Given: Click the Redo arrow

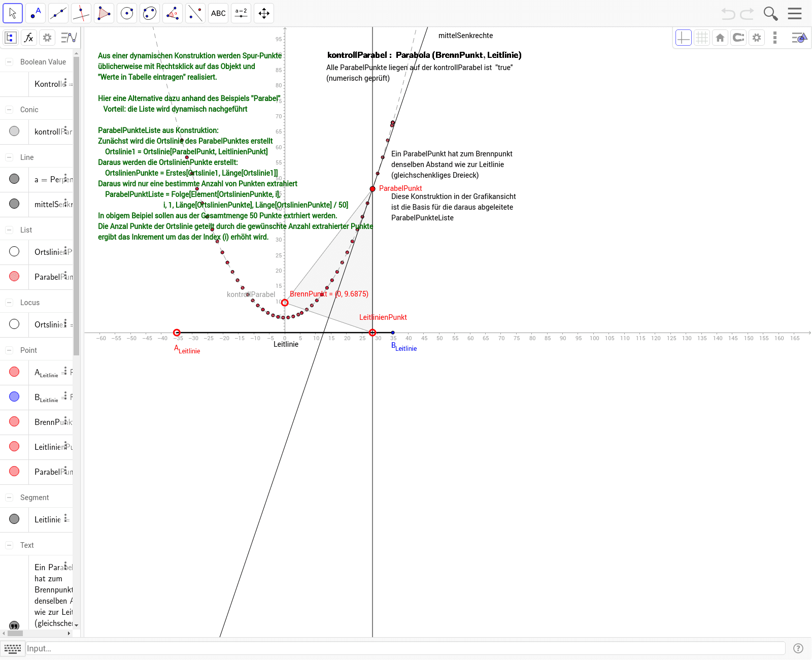Looking at the screenshot, I should 747,14.
